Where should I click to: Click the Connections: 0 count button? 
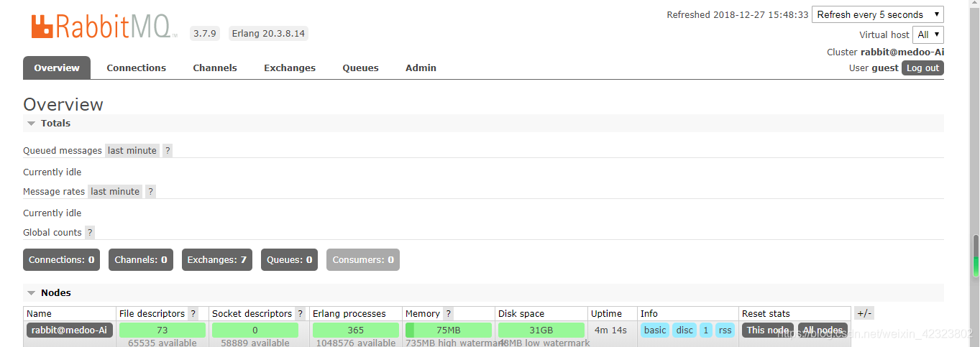[62, 259]
